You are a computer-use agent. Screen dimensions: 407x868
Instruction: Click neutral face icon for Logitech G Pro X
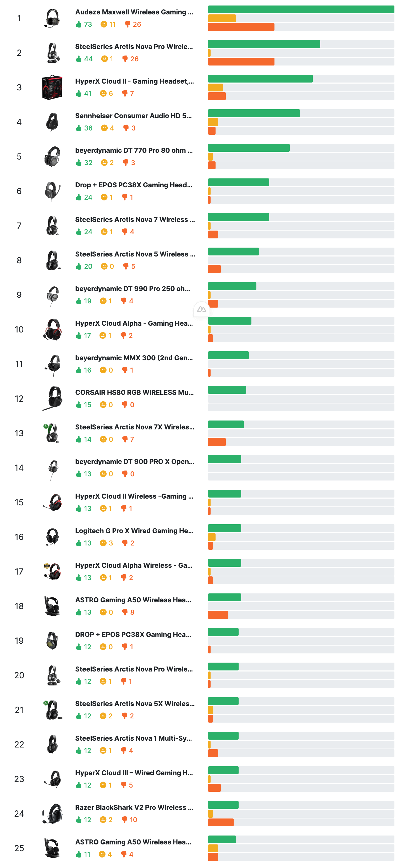coord(103,543)
